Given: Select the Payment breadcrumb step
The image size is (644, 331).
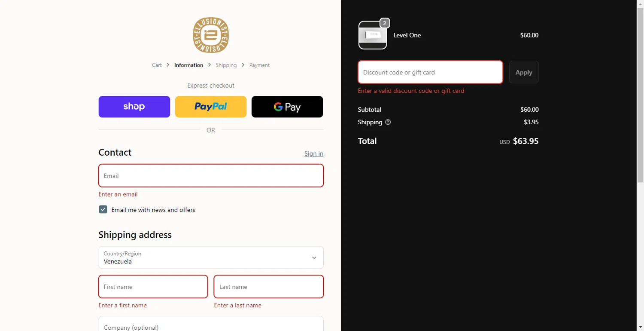Looking at the screenshot, I should 259,65.
